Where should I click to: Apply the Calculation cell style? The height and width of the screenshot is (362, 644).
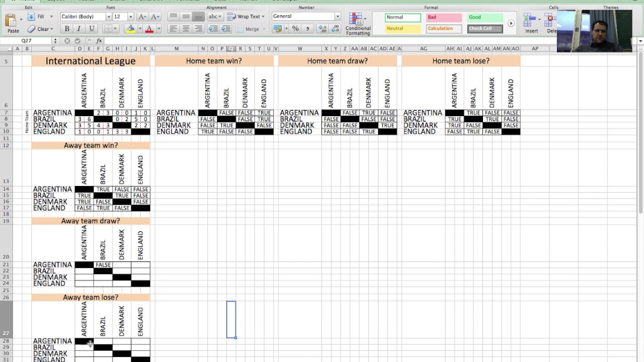(444, 29)
